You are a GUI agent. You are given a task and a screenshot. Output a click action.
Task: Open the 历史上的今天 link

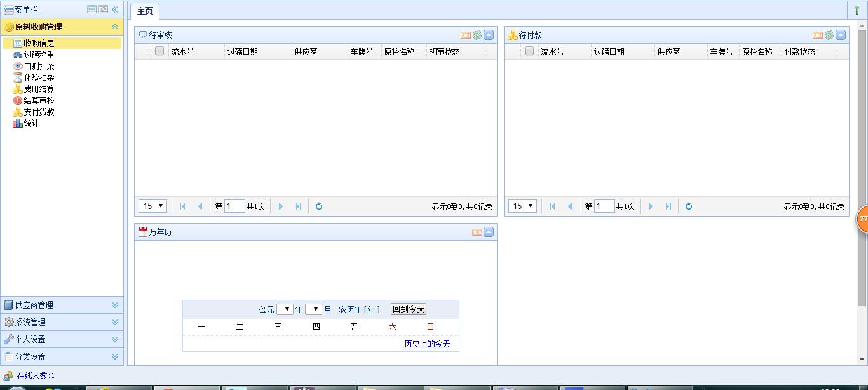[427, 344]
